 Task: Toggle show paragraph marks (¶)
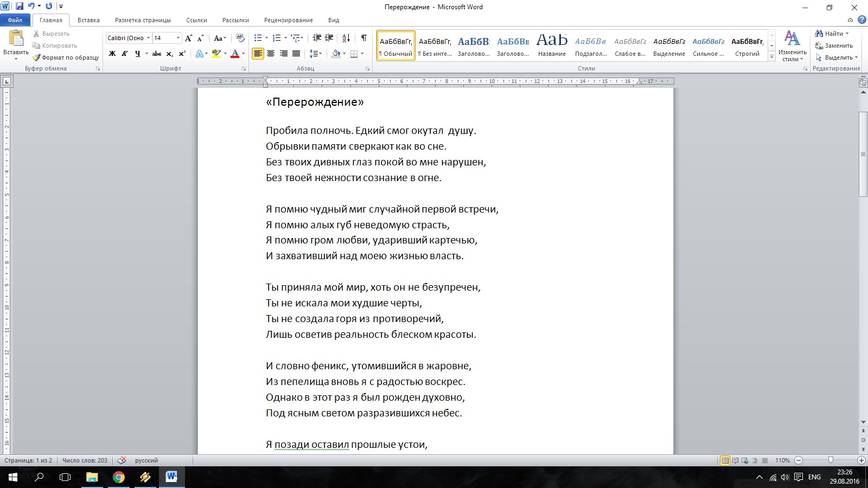pyautogui.click(x=363, y=38)
